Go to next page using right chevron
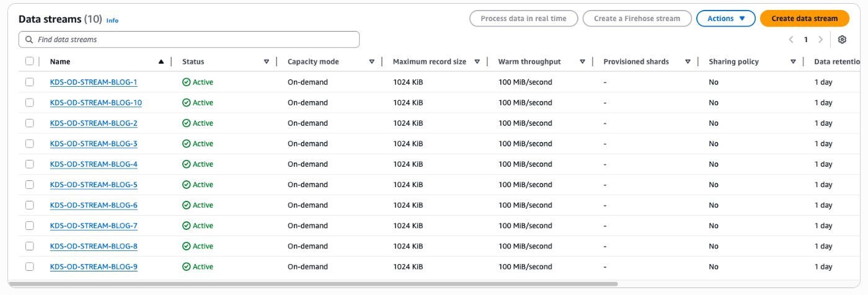The height and width of the screenshot is (295, 868). [820, 40]
